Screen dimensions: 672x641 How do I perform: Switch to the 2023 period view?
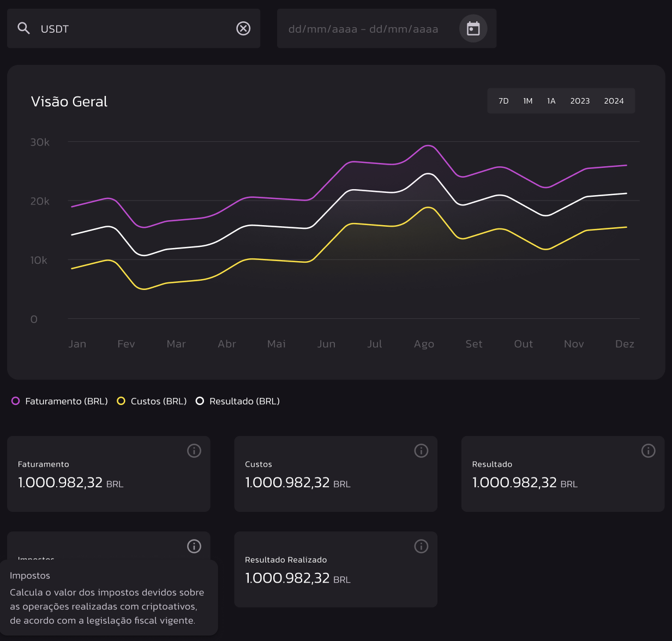[580, 101]
